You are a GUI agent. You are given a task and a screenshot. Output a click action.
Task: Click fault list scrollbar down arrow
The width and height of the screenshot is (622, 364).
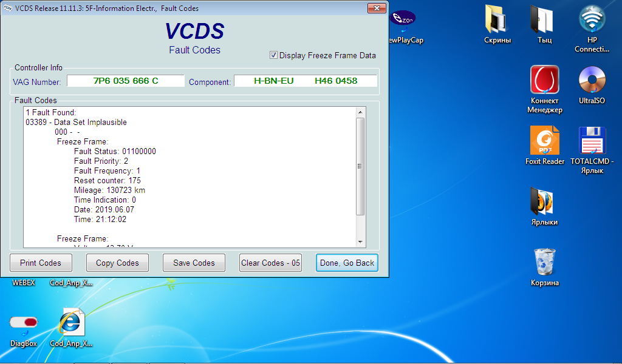(360, 241)
